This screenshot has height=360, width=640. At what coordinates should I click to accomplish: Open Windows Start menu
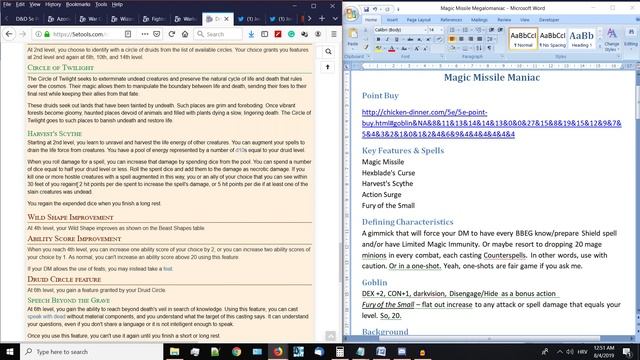pyautogui.click(x=10, y=351)
